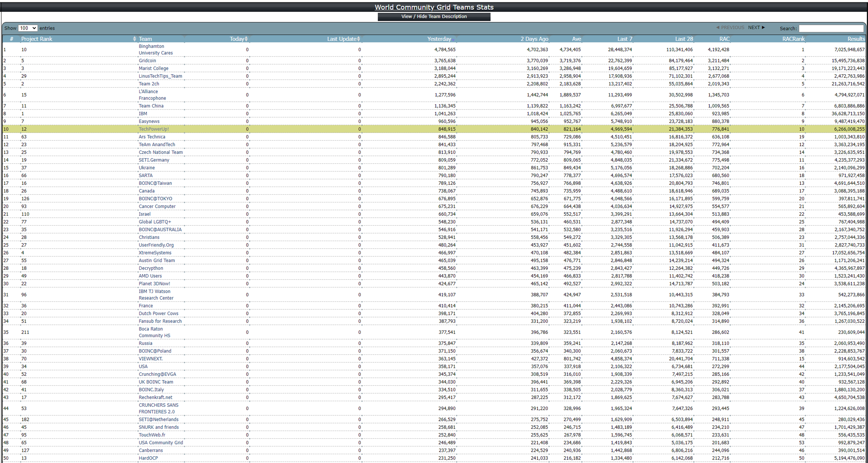Open the USA Community Grid link
The height and width of the screenshot is (463, 868).
click(161, 443)
